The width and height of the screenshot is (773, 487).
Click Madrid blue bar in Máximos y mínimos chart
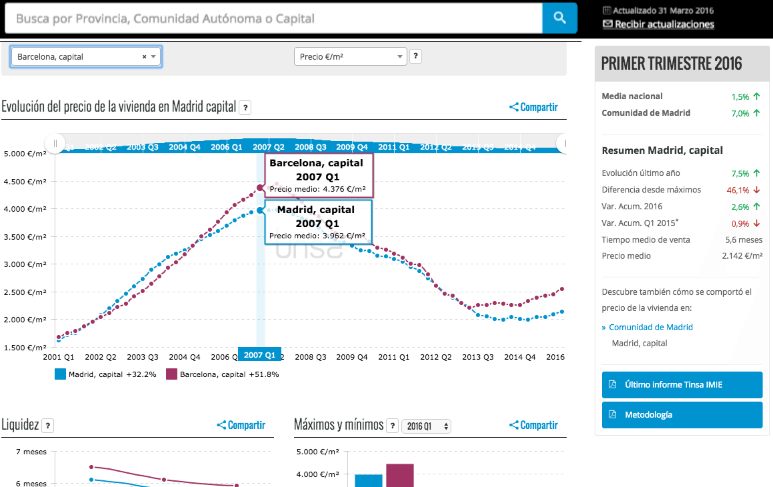368,481
